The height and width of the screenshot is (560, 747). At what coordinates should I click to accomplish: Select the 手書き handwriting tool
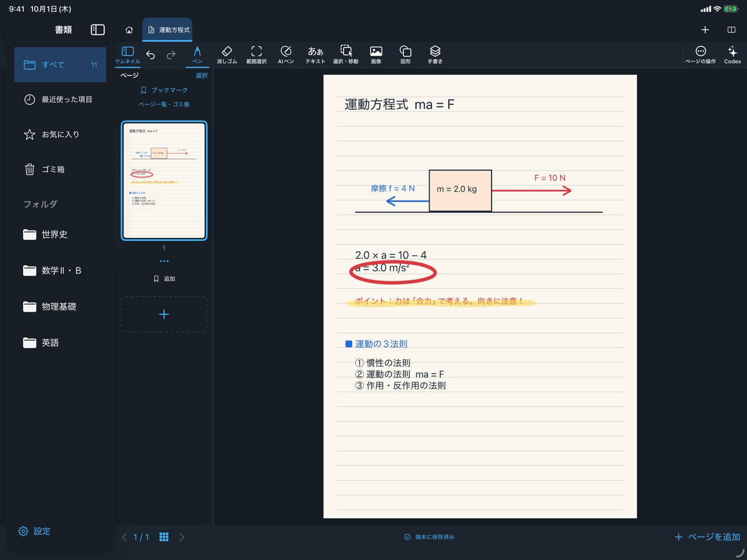click(x=435, y=54)
